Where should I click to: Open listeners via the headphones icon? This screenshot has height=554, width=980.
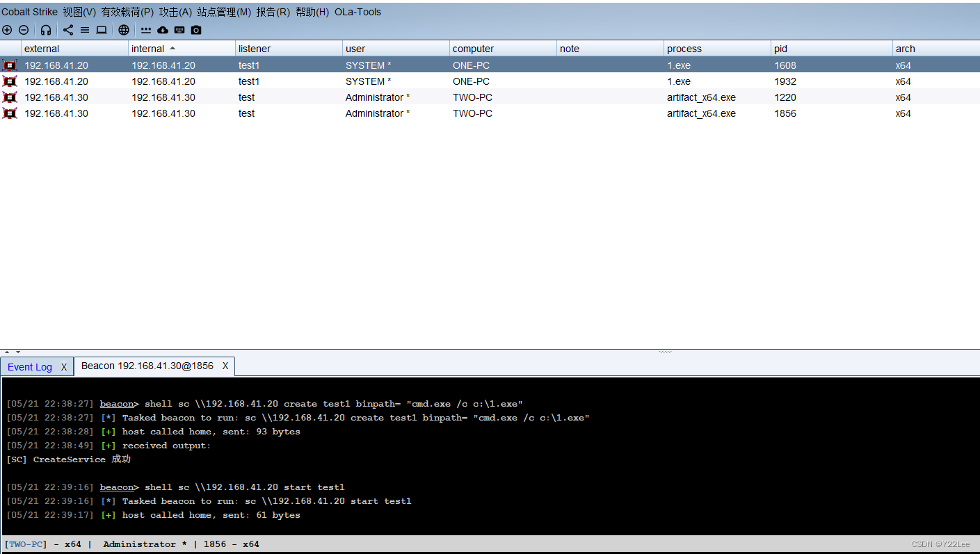pyautogui.click(x=46, y=30)
